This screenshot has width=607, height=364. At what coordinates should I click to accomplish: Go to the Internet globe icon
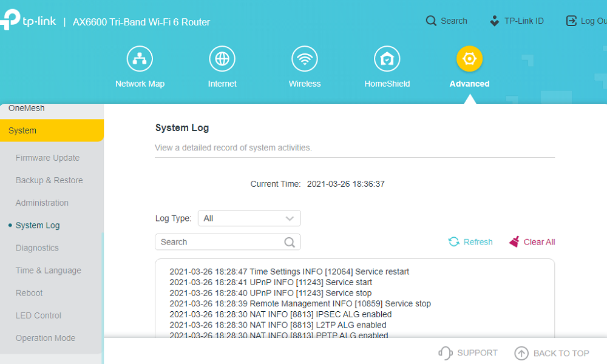(222, 59)
